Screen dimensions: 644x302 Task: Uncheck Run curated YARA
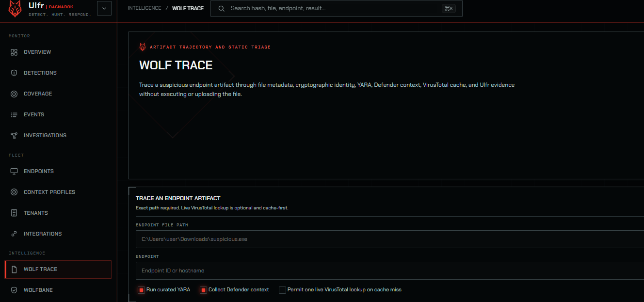[x=141, y=290]
